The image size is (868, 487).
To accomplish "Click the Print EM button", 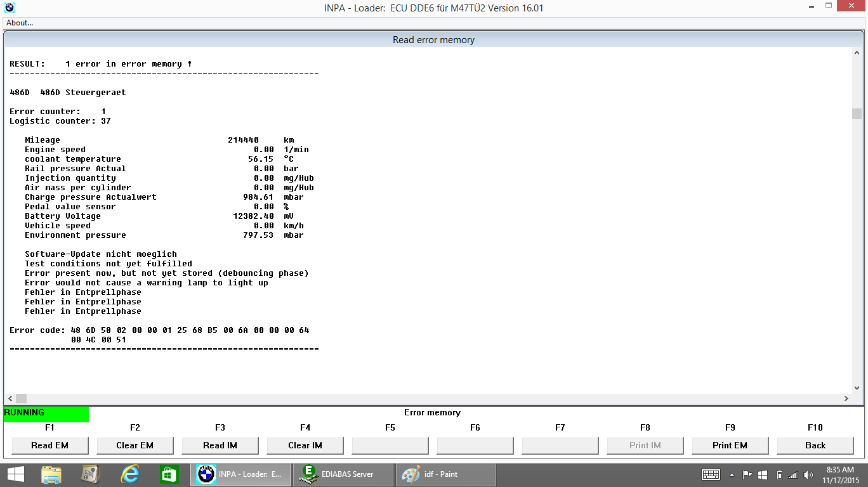I will pyautogui.click(x=730, y=445).
